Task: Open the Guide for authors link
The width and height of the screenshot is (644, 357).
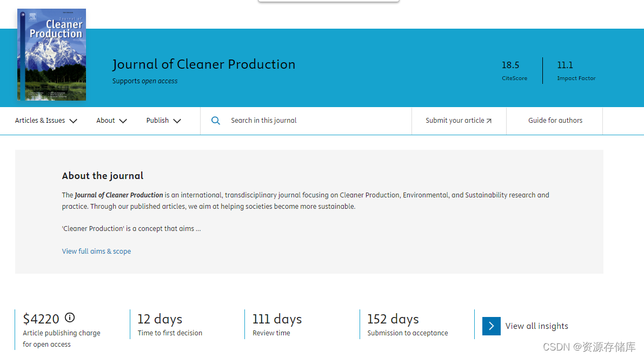Action: pos(555,121)
